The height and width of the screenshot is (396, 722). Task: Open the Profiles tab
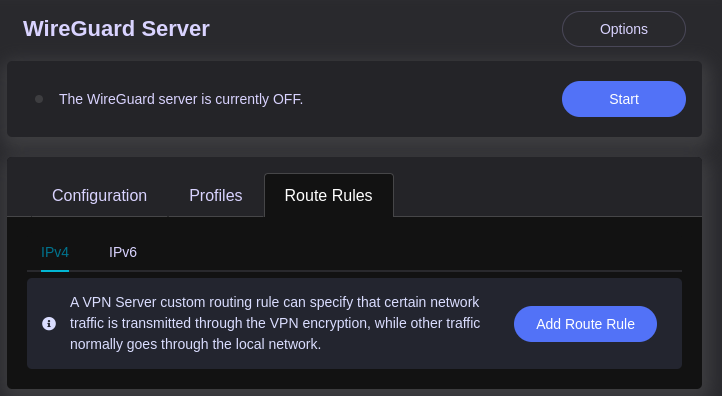[215, 195]
